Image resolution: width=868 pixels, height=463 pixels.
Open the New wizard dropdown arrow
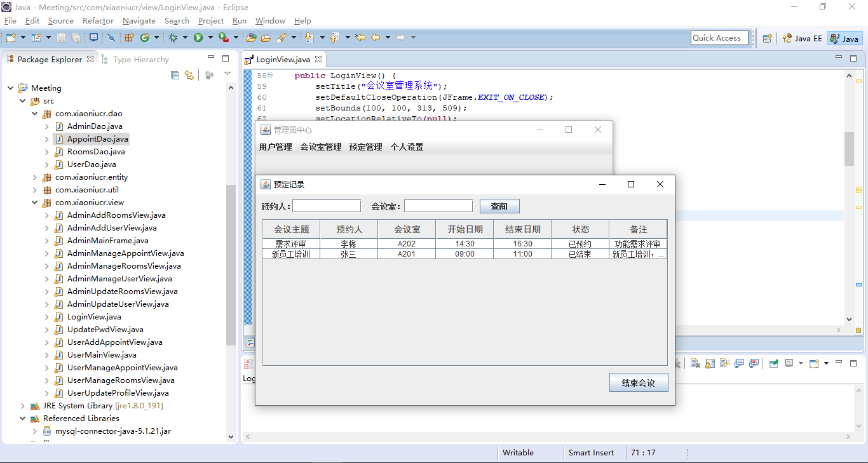tap(23, 37)
